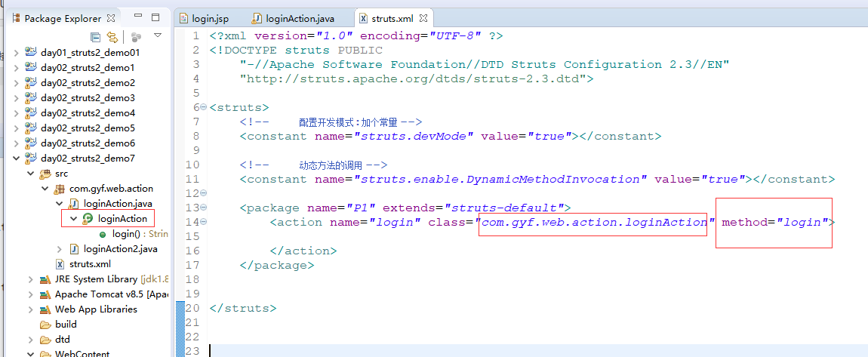This screenshot has height=357, width=868.
Task: Collapse the loginAction class node
Action: [x=73, y=219]
